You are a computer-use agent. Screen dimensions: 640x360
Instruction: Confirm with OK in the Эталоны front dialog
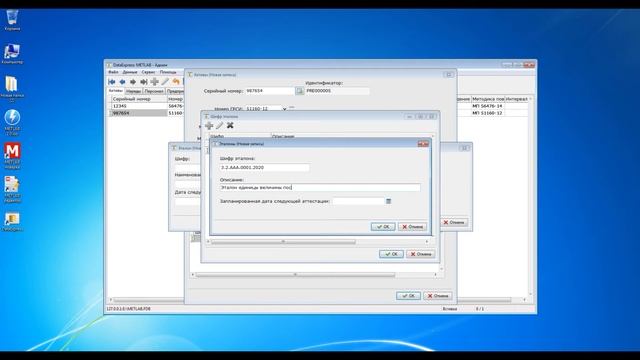[x=383, y=227]
